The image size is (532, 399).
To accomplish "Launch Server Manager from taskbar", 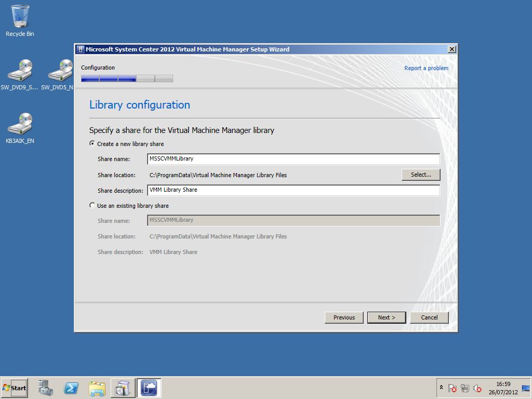I will coord(46,388).
